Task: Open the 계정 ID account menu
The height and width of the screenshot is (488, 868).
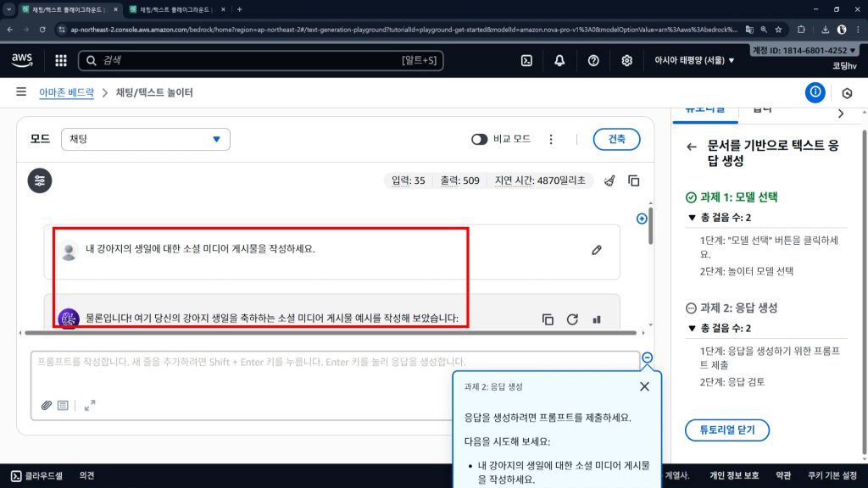Action: (x=804, y=50)
